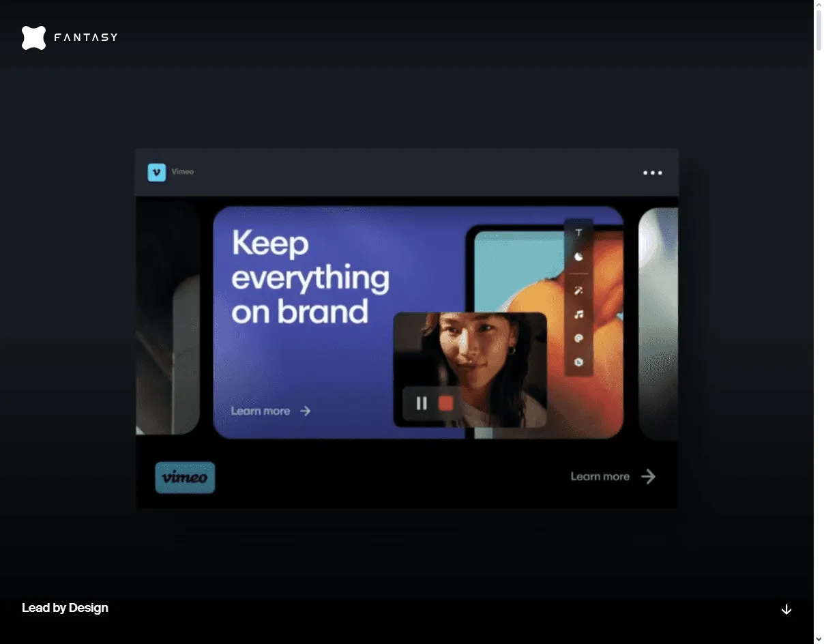The width and height of the screenshot is (824, 644).
Task: Click Learn more link inside purple banner
Action: point(261,411)
